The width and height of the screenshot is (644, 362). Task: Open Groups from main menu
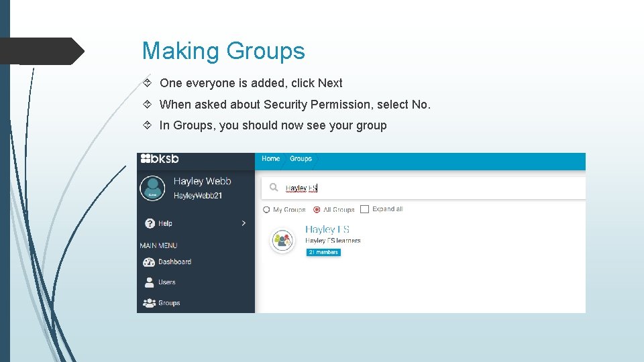pos(169,303)
